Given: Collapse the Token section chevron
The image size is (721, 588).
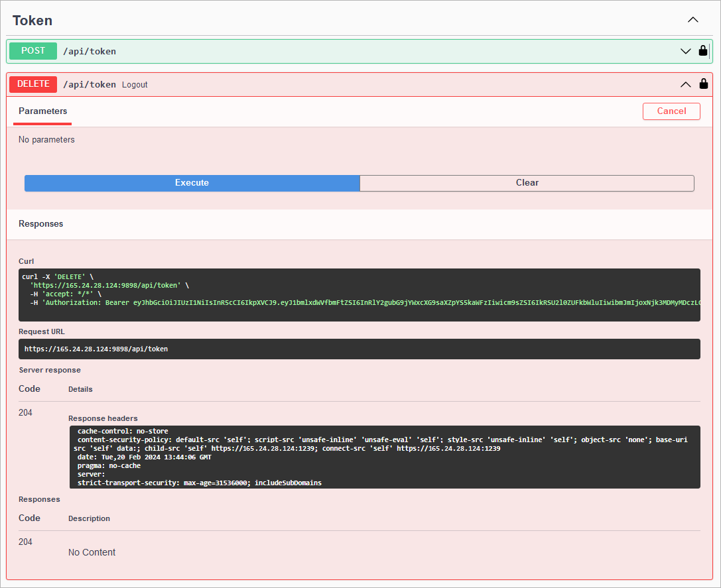Looking at the screenshot, I should click(692, 20).
